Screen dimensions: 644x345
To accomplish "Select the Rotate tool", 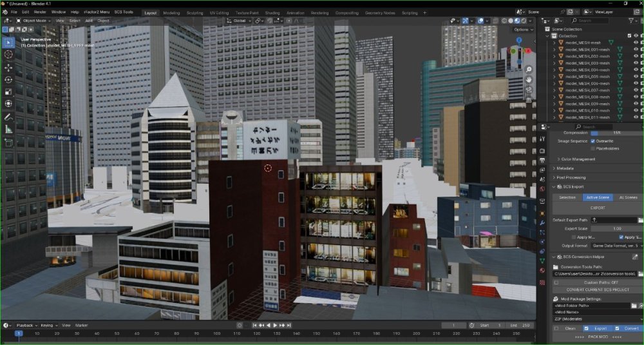I will click(x=8, y=79).
